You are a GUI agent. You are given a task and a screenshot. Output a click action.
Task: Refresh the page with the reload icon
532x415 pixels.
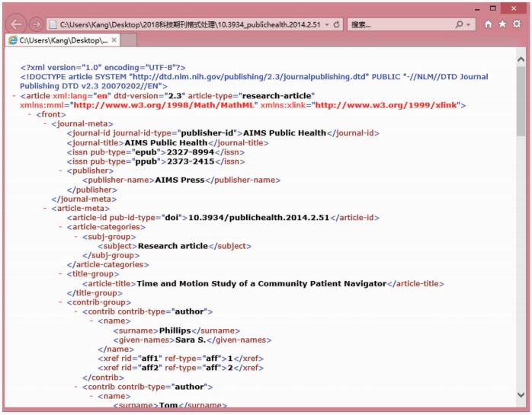(337, 24)
